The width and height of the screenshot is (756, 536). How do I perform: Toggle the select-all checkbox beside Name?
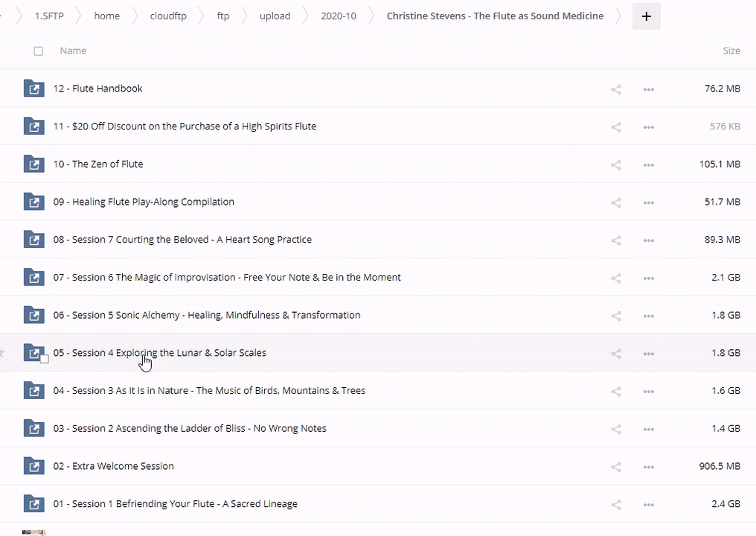click(x=39, y=51)
